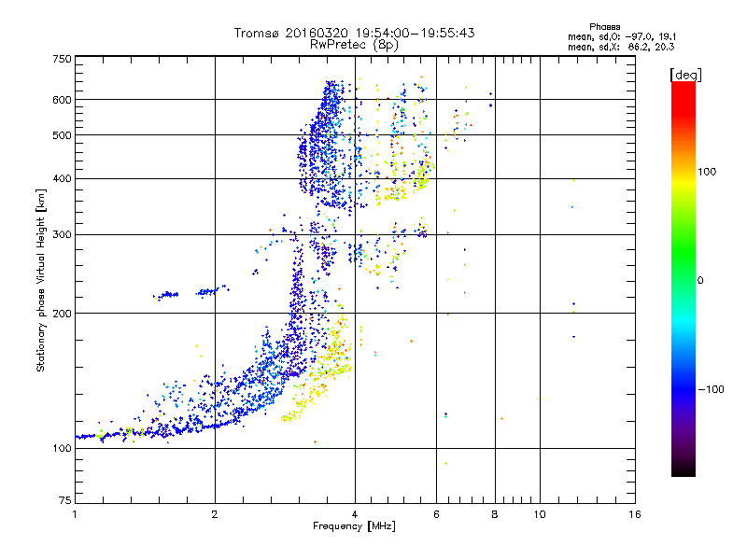Screen dimensions: 747x560
Task: Click the x-axis '16' tick label
Action: pos(635,514)
